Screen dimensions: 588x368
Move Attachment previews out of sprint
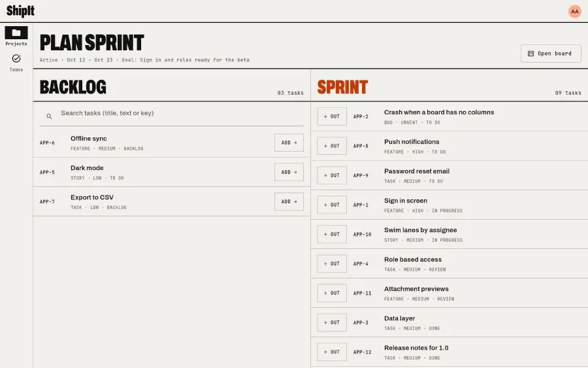click(x=332, y=293)
